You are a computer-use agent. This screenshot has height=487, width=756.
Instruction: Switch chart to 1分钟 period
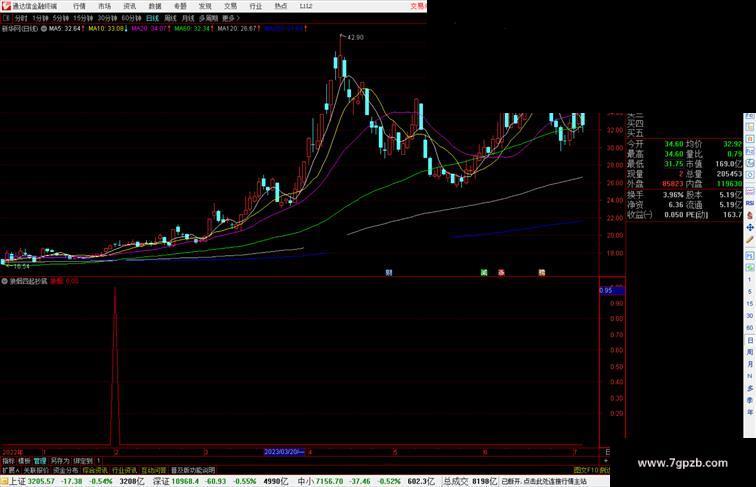pos(40,18)
